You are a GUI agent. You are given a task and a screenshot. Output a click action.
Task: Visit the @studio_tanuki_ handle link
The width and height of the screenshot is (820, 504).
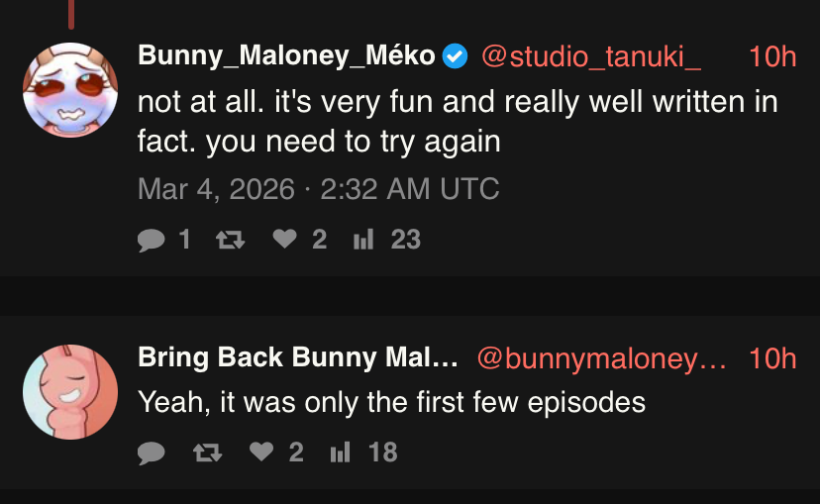point(591,56)
